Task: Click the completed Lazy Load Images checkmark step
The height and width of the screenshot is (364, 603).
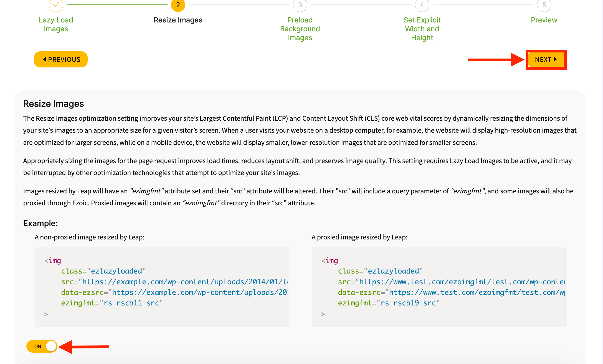Action: click(x=56, y=5)
